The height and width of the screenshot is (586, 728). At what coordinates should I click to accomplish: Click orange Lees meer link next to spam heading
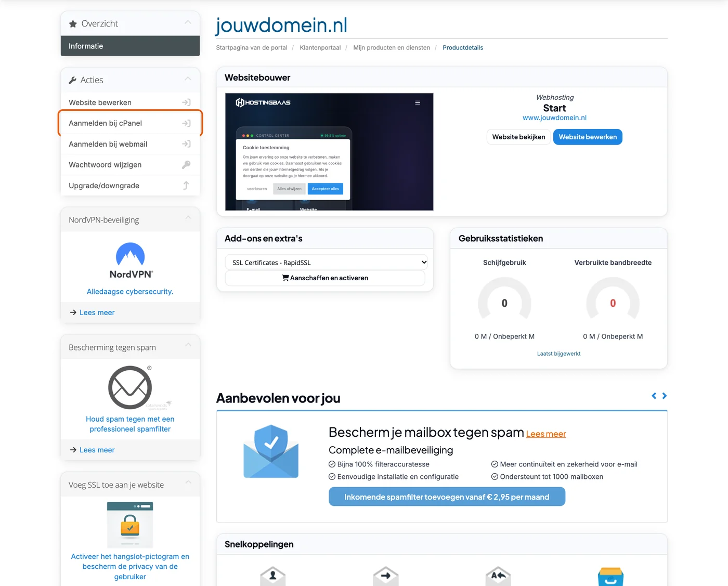[546, 434]
